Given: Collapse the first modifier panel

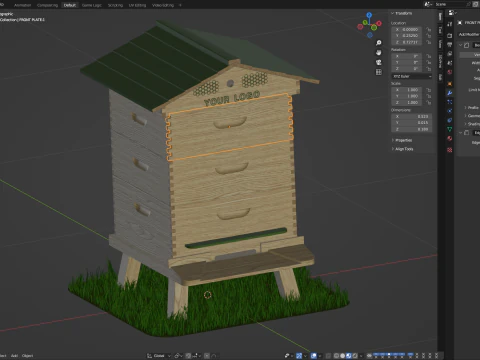Looking at the screenshot, I should (461, 45).
